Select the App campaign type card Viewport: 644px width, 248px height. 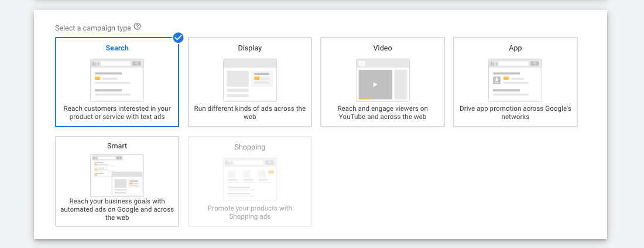[515, 82]
